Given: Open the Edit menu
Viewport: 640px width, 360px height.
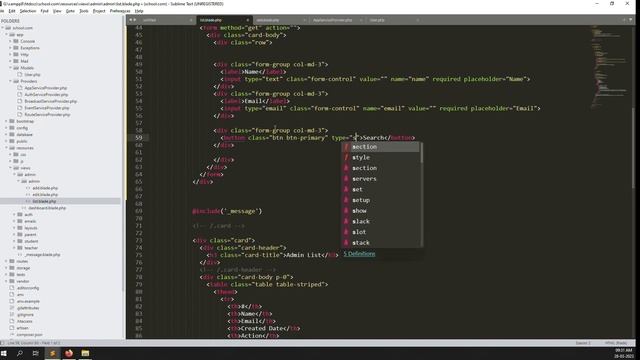Looking at the screenshot, I should point(12,11).
